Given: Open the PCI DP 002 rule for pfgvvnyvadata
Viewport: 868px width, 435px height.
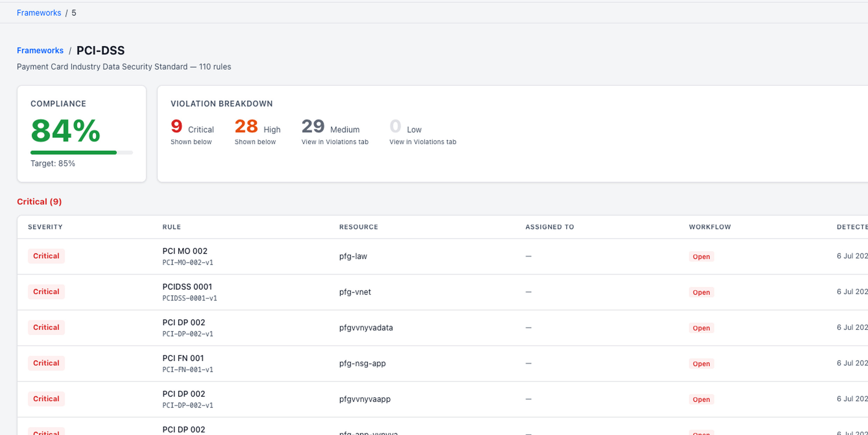Looking at the screenshot, I should pos(184,323).
